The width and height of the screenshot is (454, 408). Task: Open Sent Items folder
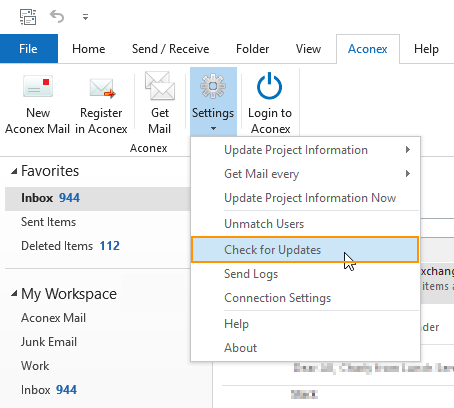[x=48, y=222]
